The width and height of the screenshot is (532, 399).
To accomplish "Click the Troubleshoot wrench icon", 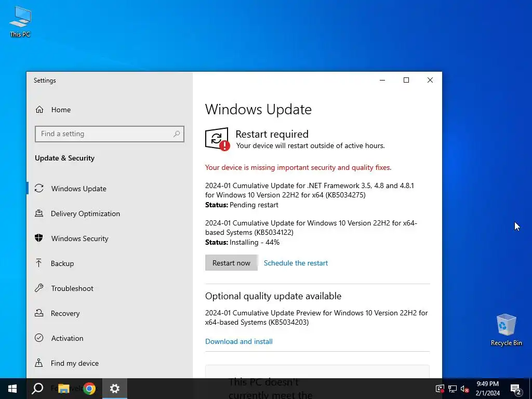I will [39, 288].
